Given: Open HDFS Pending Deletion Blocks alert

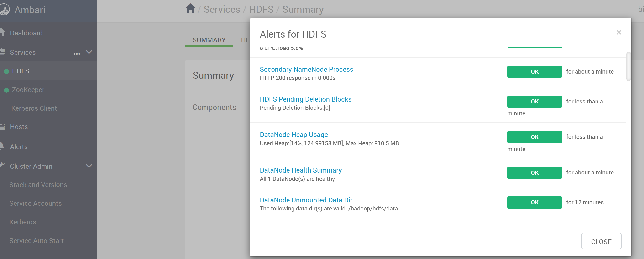Looking at the screenshot, I should tap(305, 99).
